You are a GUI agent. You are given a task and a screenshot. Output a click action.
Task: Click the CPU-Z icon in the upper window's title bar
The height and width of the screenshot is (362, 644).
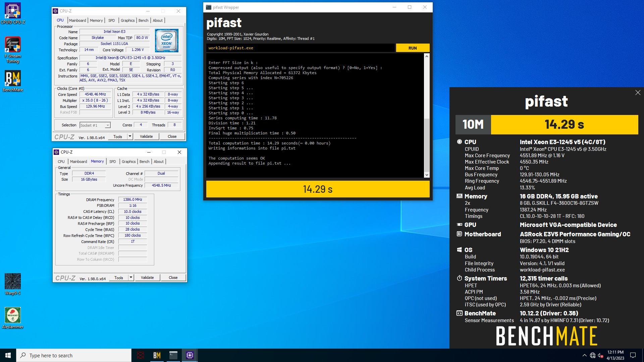[56, 11]
